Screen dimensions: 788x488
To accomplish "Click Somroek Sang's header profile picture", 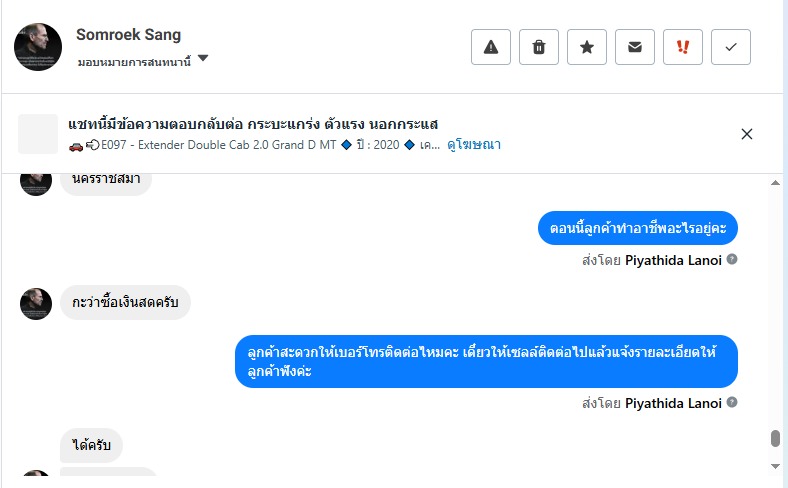I will 38,47.
